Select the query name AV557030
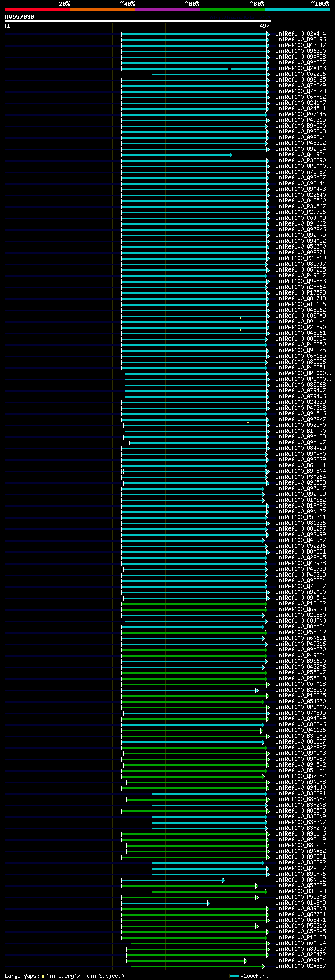The height and width of the screenshot is (980, 335). (x=20, y=17)
